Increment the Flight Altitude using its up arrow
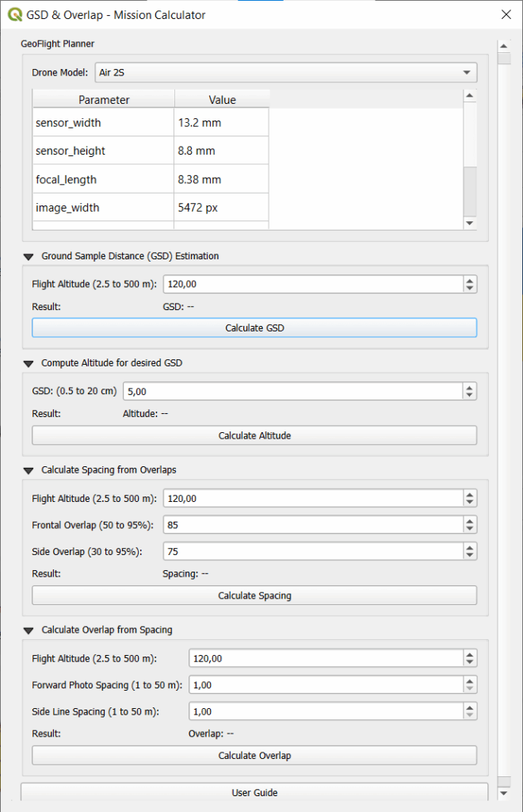Image resolution: width=523 pixels, height=812 pixels. click(470, 280)
